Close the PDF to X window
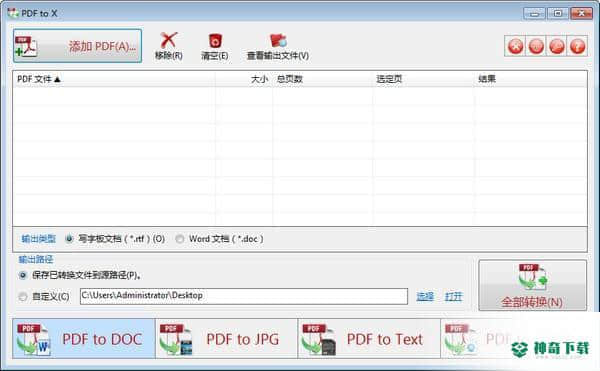 point(581,14)
